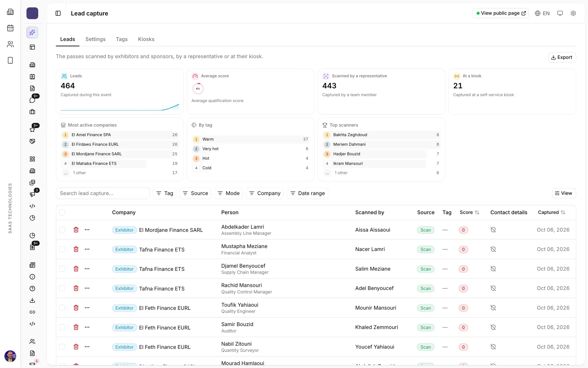This screenshot has height=368, width=588.
Task: Check the Samir Bouzid row checkbox
Action: (x=62, y=327)
